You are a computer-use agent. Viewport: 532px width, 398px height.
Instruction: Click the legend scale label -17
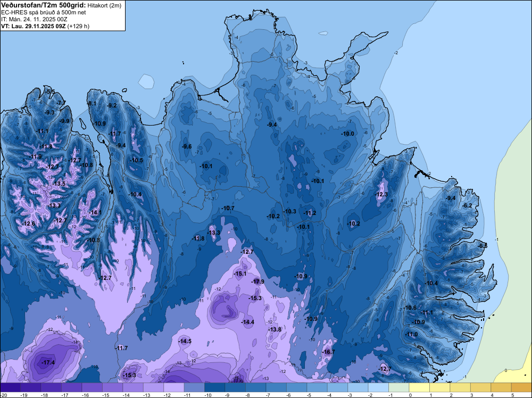pos(65,395)
